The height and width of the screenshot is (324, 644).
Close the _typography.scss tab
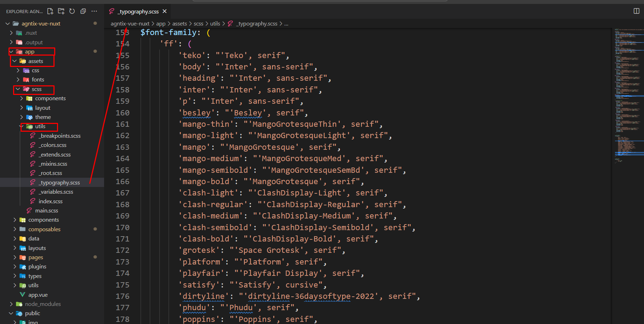[165, 11]
